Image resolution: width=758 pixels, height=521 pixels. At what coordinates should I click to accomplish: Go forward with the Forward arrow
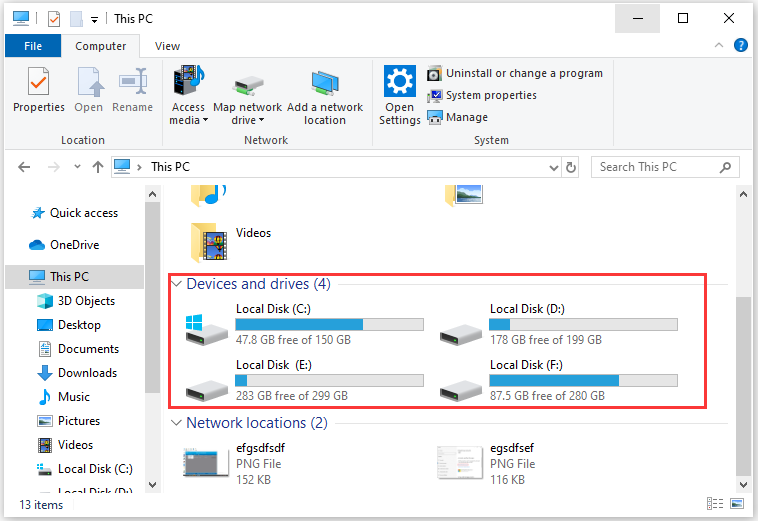[x=54, y=167]
